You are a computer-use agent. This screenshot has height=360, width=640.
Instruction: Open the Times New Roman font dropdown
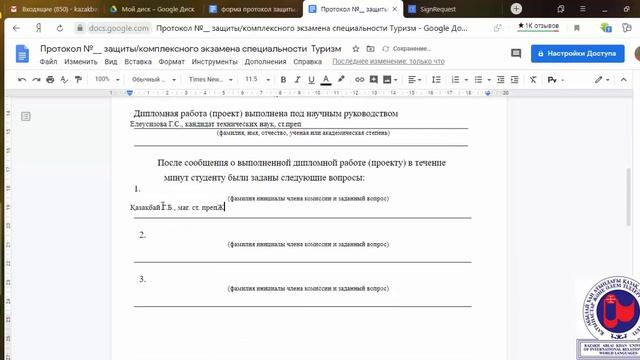[210, 80]
